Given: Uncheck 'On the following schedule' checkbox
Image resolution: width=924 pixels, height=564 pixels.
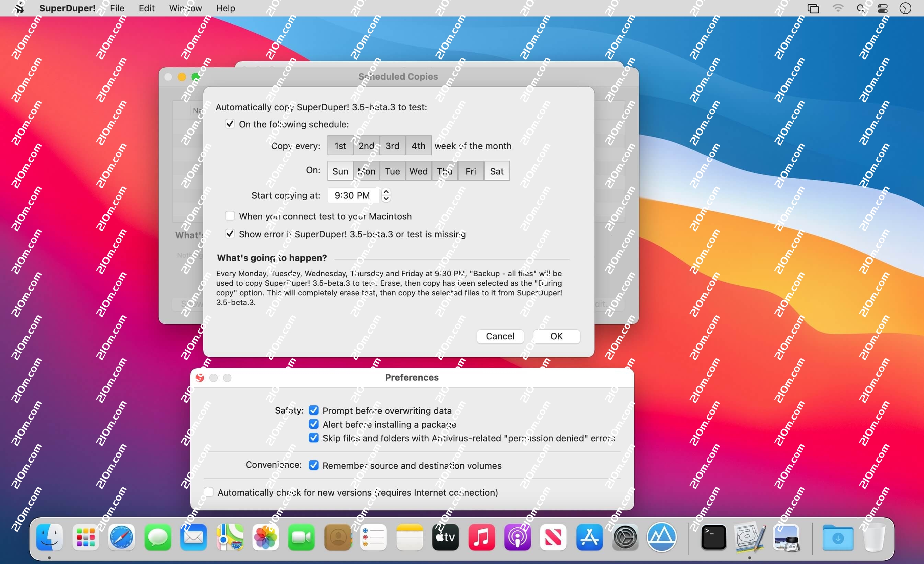Looking at the screenshot, I should click(x=230, y=124).
